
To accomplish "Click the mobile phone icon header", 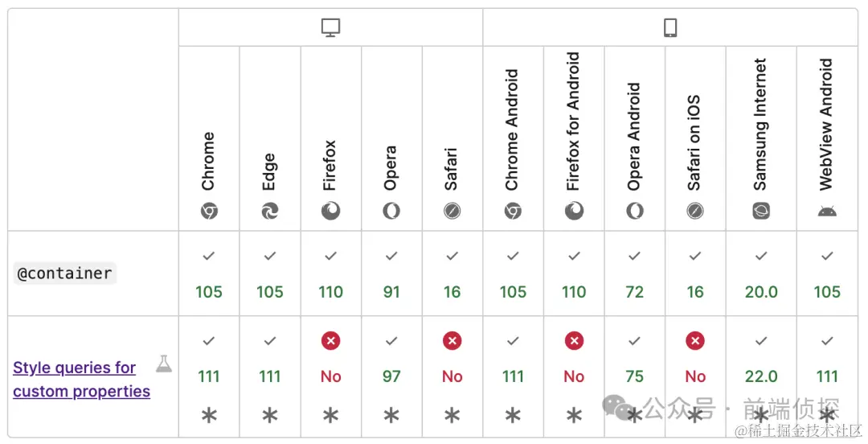I will [x=669, y=27].
